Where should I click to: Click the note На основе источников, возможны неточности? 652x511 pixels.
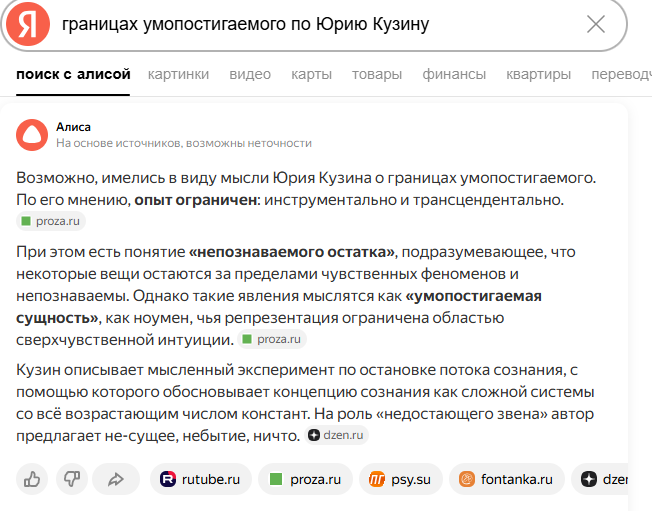pos(184,143)
